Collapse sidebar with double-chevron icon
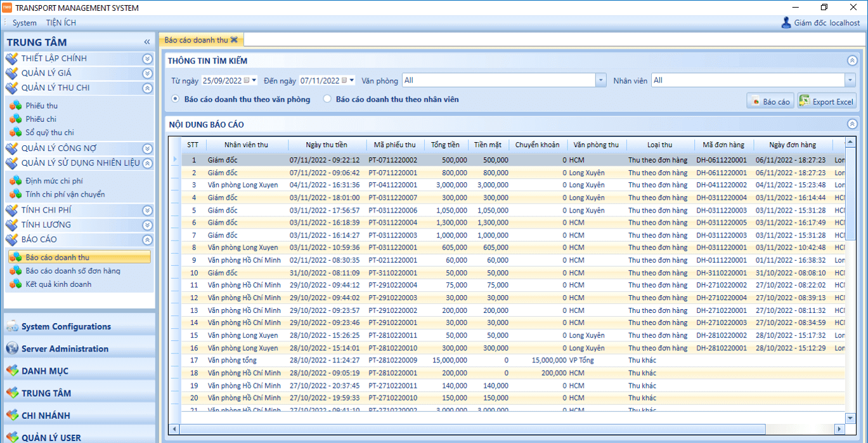Screen dimensions: 868x443 [147, 42]
